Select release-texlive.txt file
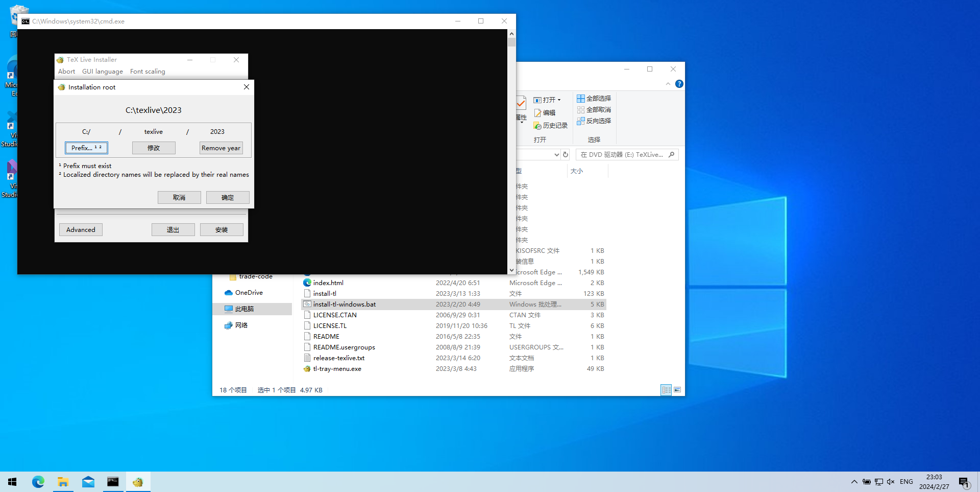Screen dimensions: 980x492 pos(339,358)
